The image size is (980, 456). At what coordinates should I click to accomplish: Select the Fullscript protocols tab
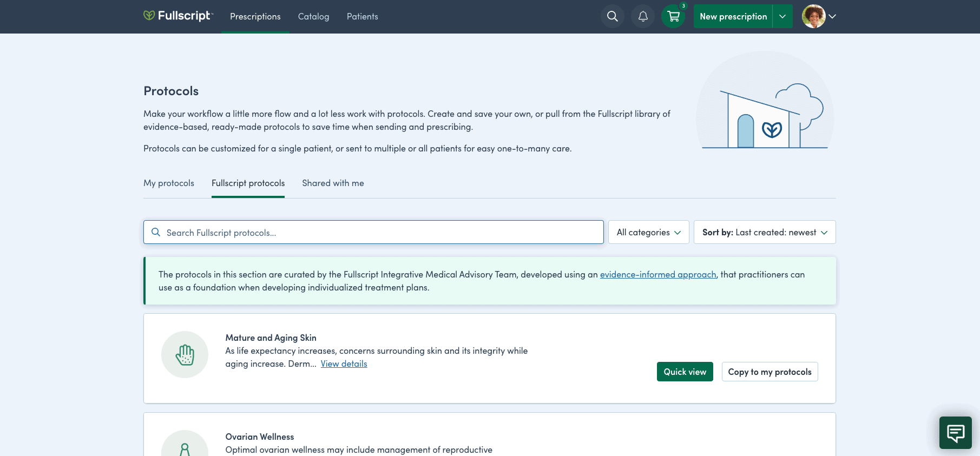(248, 183)
